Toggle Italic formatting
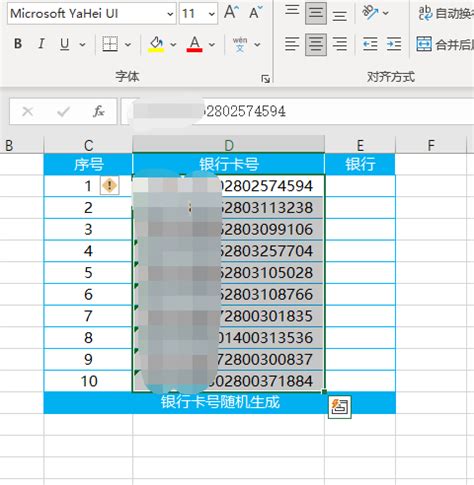The image size is (474, 485). [41, 44]
